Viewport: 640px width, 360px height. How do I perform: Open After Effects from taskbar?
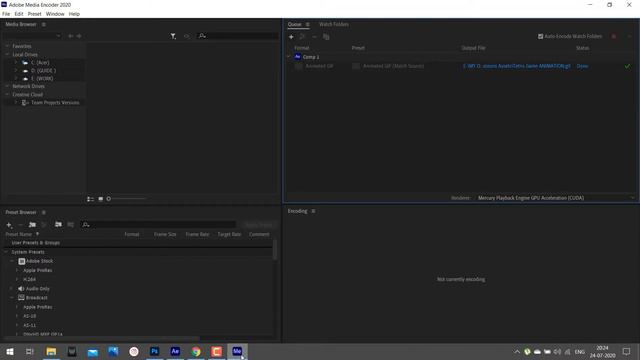[x=175, y=351]
